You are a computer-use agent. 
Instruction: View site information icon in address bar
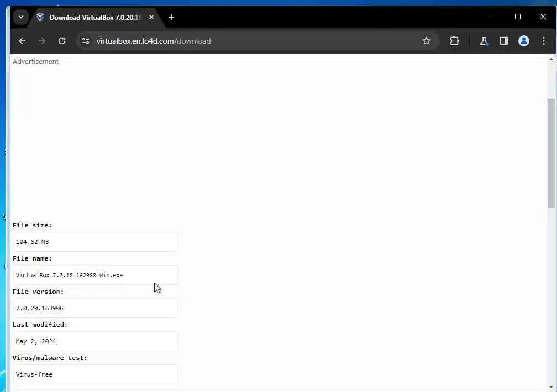pos(86,41)
